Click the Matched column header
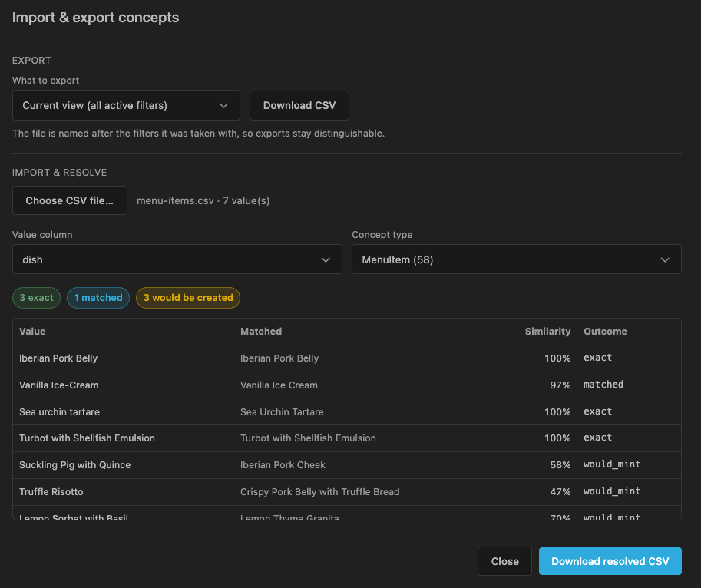 click(261, 332)
